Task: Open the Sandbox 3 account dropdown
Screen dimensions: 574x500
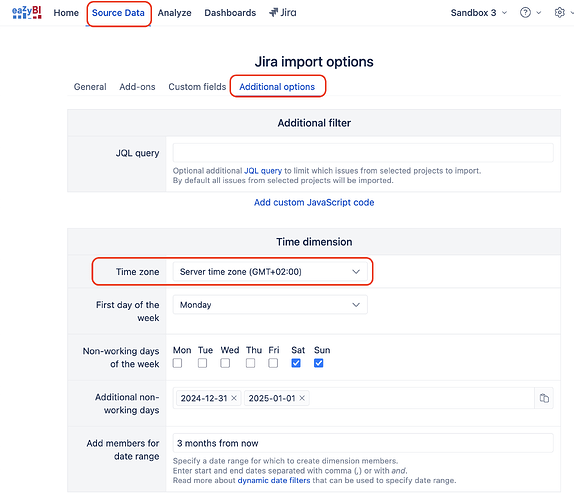Action: pos(479,13)
